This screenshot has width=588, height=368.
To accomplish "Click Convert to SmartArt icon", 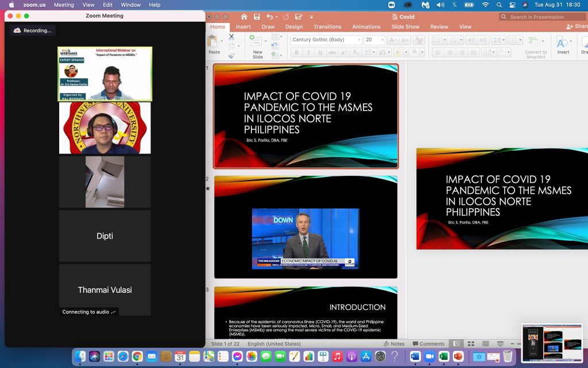I will 535,41.
